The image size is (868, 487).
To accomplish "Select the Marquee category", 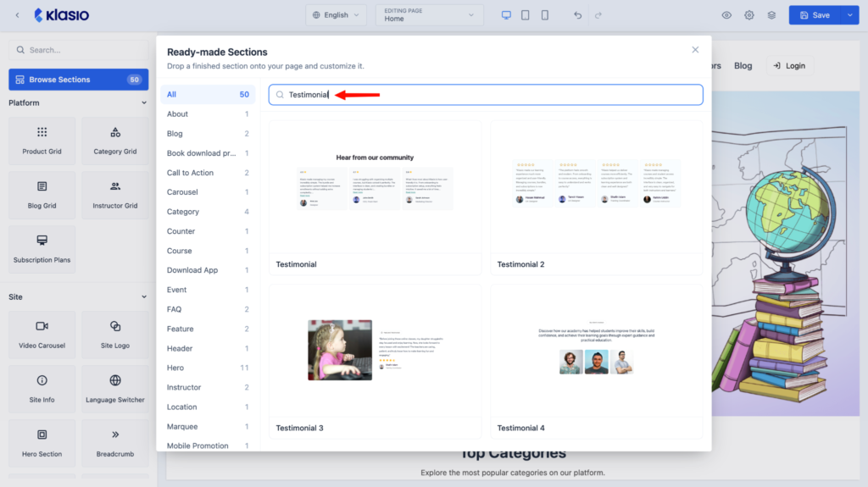I will [208, 427].
